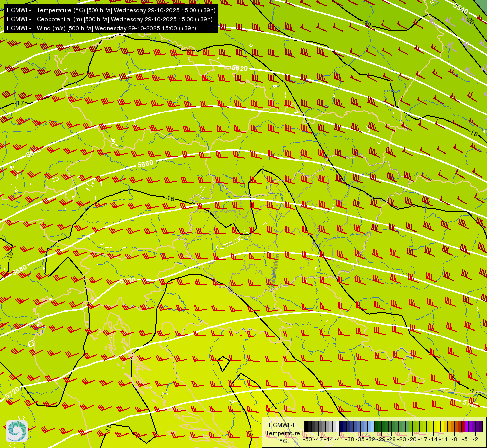The image size is (487, 448).
Task: Click the -14 value on the temperature legend
Action: (x=434, y=439)
